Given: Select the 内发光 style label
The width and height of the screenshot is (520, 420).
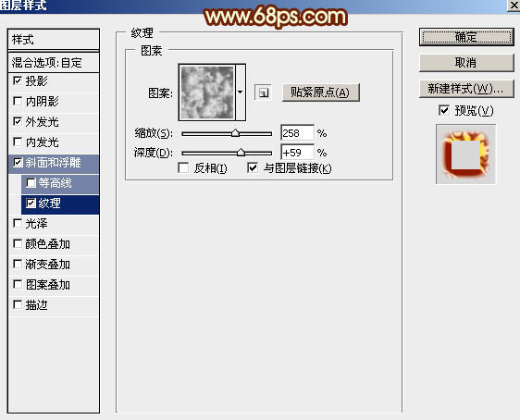Looking at the screenshot, I should tap(43, 142).
